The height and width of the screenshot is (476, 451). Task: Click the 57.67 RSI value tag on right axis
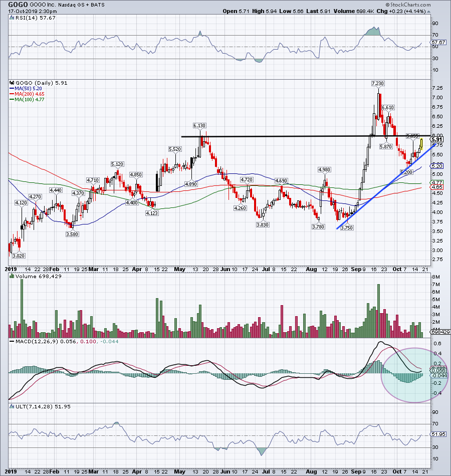438,43
